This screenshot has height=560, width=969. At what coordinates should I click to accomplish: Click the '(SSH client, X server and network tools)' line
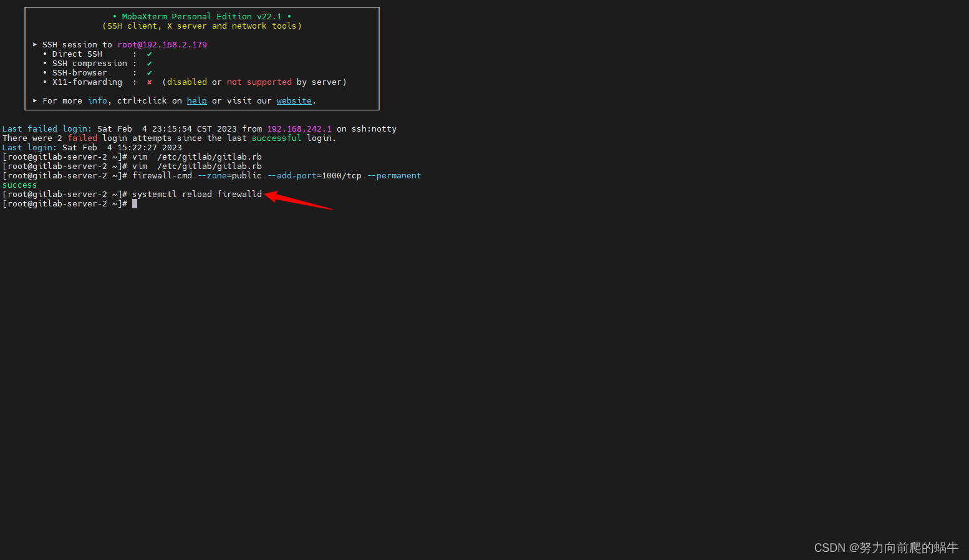(202, 26)
